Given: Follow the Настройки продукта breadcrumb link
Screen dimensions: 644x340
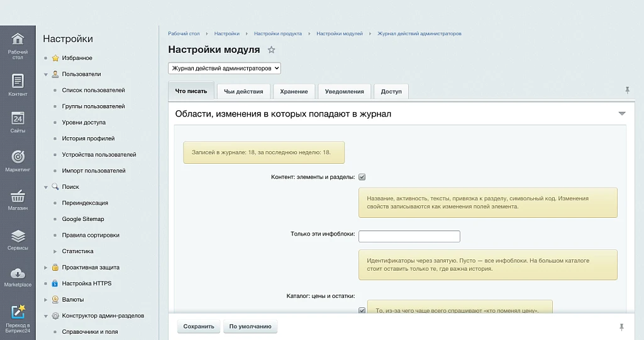Looking at the screenshot, I should [277, 34].
